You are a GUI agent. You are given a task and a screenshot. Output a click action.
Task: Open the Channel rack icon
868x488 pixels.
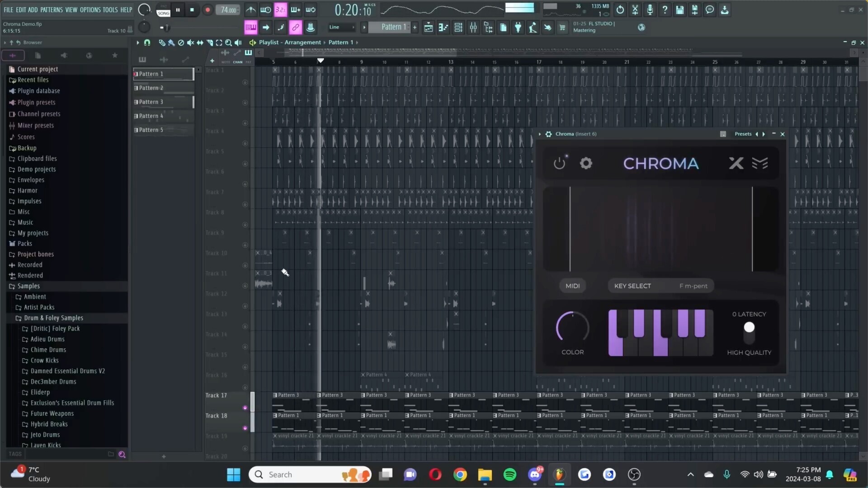(458, 28)
